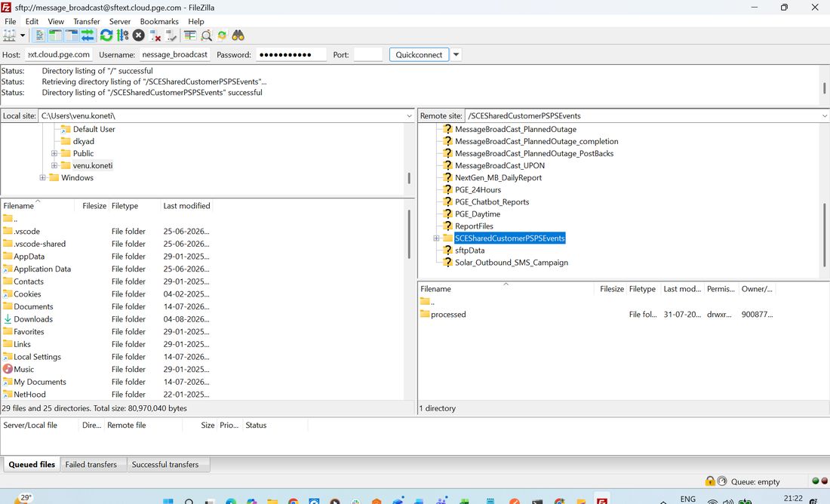The width and height of the screenshot is (830, 504).
Task: Toggle remote directory tree display
Action: click(72, 35)
